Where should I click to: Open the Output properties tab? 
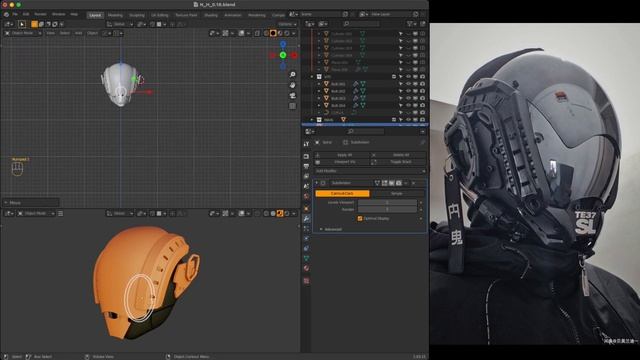pos(307,167)
